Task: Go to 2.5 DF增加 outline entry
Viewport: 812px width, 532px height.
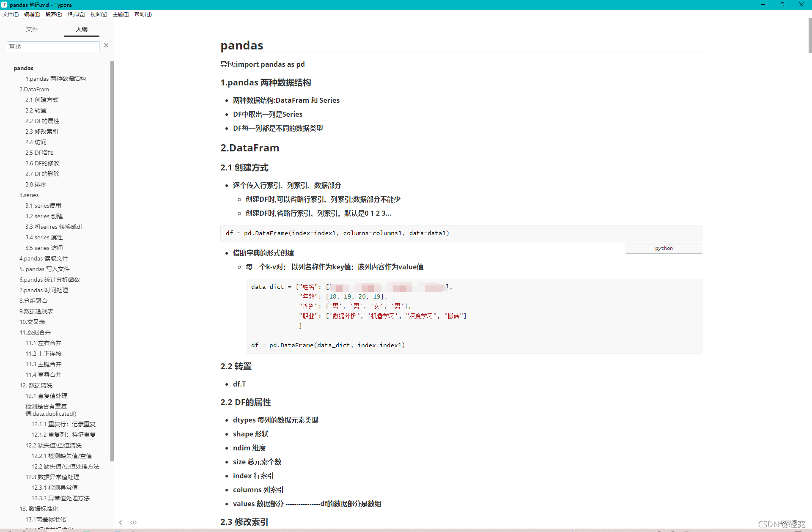Action: (x=39, y=153)
